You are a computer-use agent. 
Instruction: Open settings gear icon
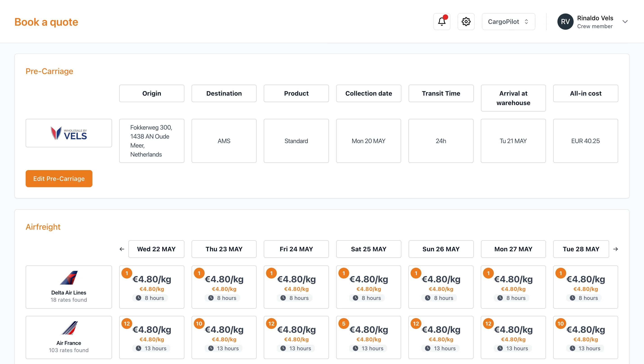click(466, 22)
